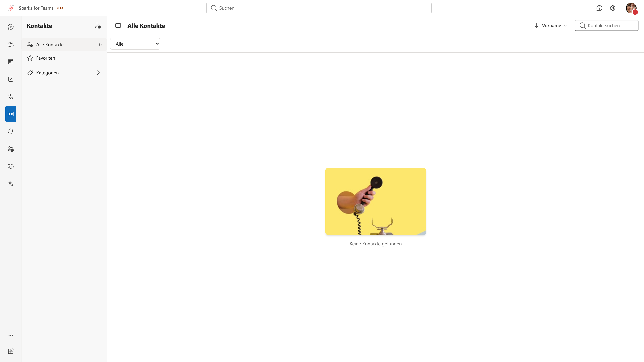Click the Alle Kontakte count 0
The height and width of the screenshot is (362, 644).
coord(100,44)
